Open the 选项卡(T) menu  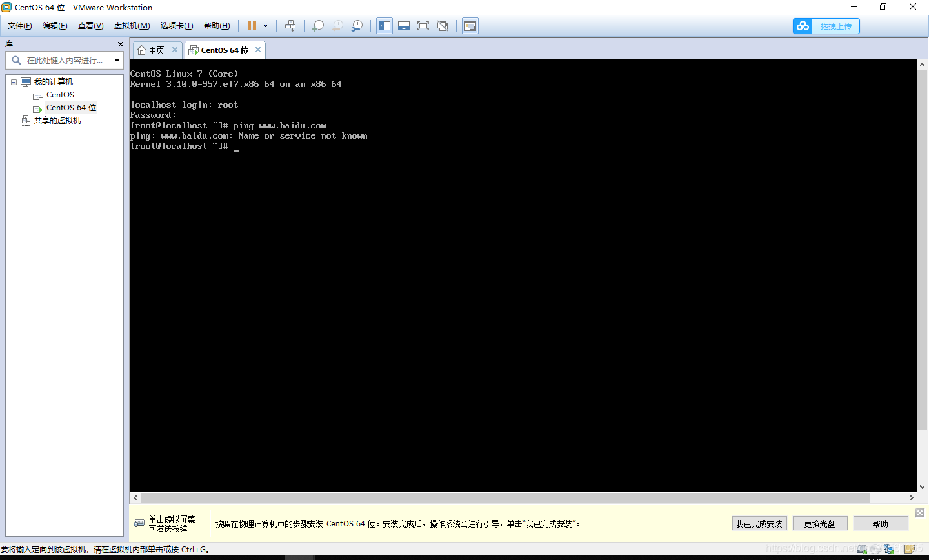click(x=177, y=26)
